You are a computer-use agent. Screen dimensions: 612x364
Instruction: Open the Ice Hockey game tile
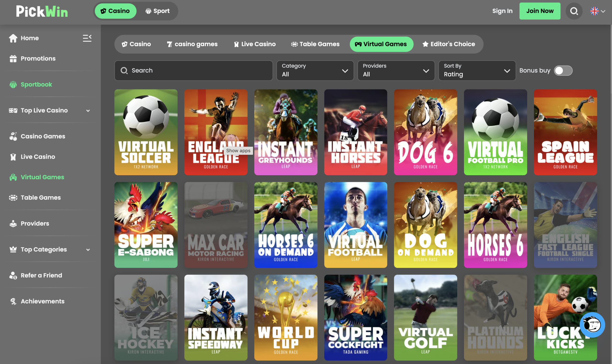click(146, 318)
